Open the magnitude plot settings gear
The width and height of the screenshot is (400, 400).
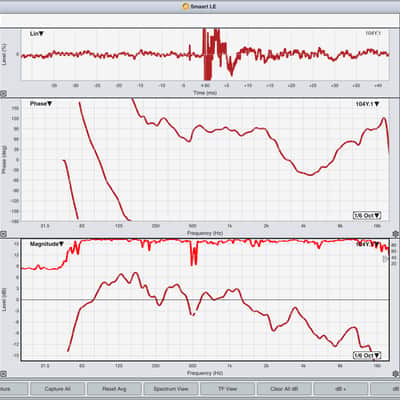coord(396,374)
